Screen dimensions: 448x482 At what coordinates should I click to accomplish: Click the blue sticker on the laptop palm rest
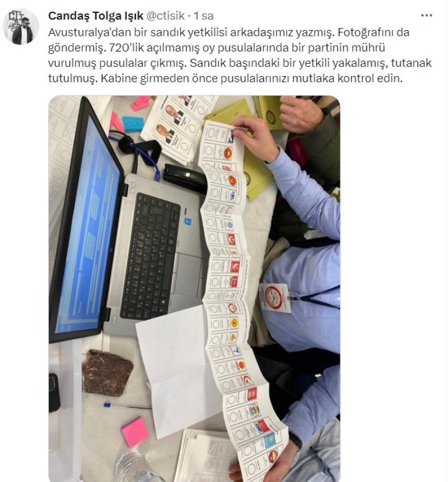[188, 221]
